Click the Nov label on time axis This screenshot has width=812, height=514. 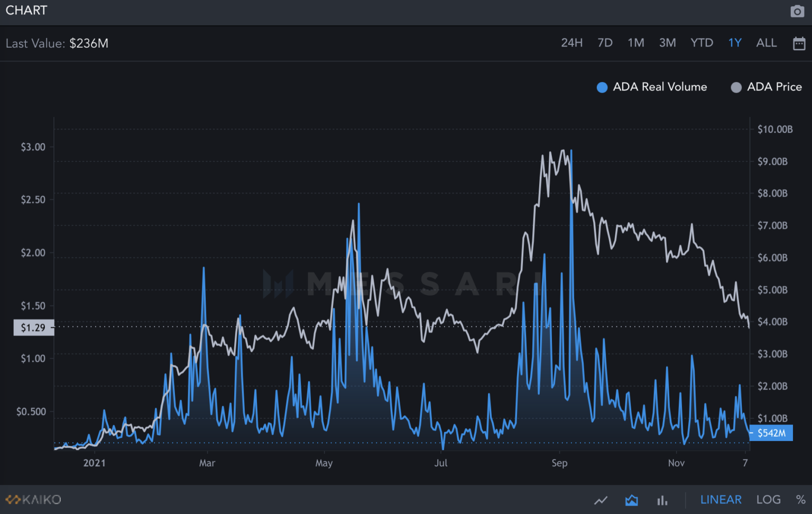pyautogui.click(x=676, y=463)
